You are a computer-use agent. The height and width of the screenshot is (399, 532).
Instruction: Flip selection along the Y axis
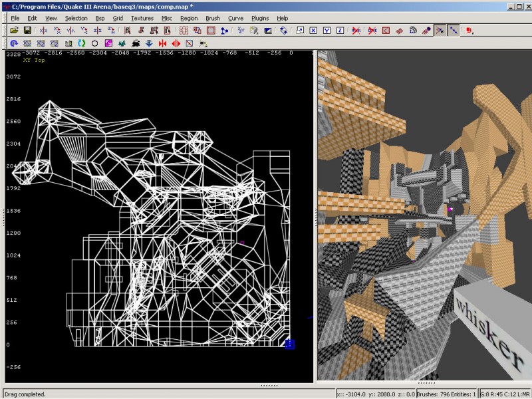click(x=70, y=31)
